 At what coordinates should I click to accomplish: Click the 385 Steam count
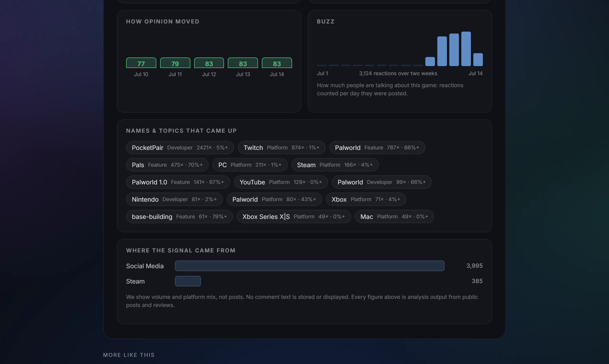477,281
